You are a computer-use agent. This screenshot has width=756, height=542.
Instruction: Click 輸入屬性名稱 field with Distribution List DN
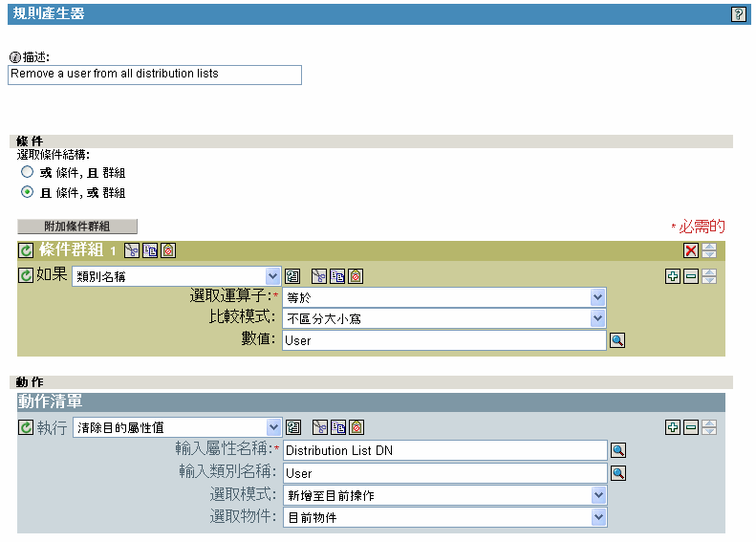pyautogui.click(x=445, y=450)
